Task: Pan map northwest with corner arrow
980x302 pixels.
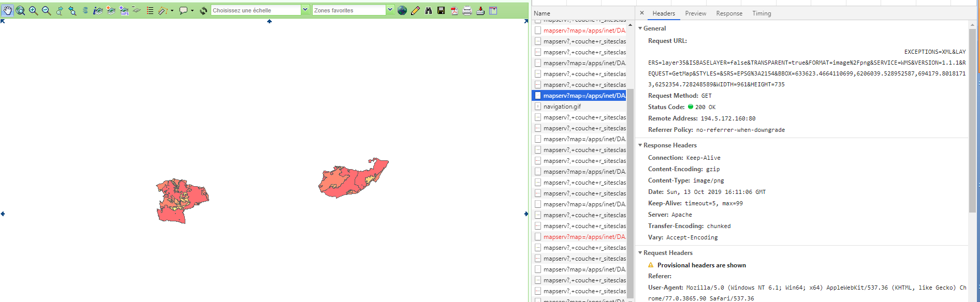Action: tap(3, 21)
